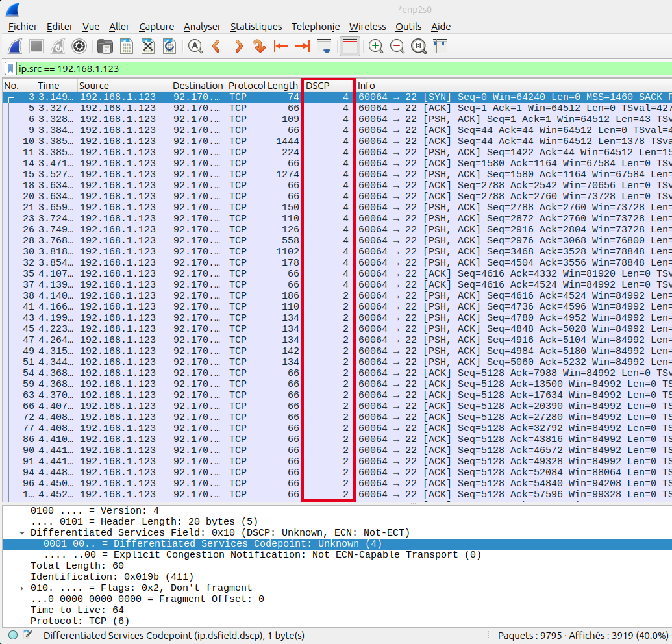Select packet number 38 in the list
The image size is (672, 644).
coord(130,295)
